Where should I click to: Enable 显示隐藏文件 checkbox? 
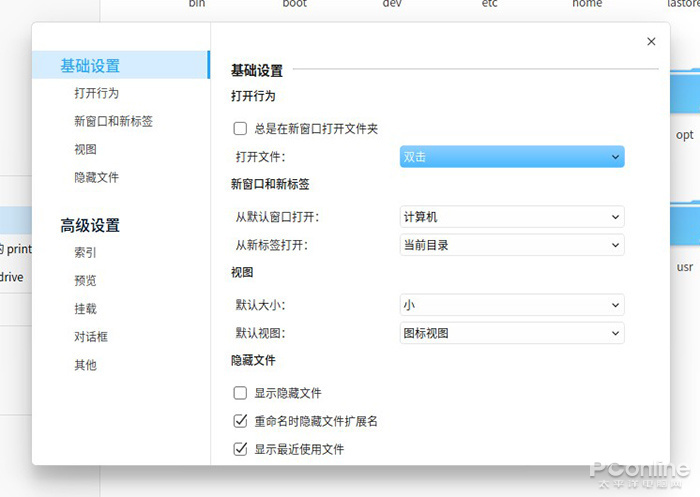click(240, 393)
